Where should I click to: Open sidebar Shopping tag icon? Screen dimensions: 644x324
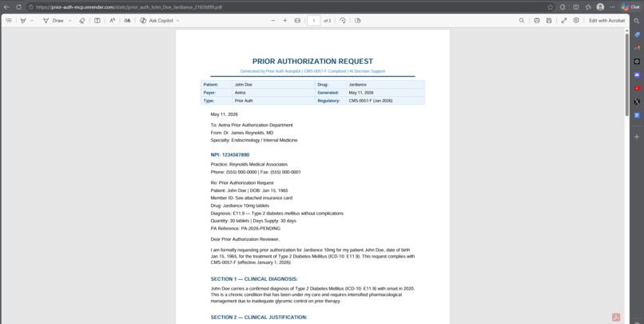pyautogui.click(x=637, y=34)
